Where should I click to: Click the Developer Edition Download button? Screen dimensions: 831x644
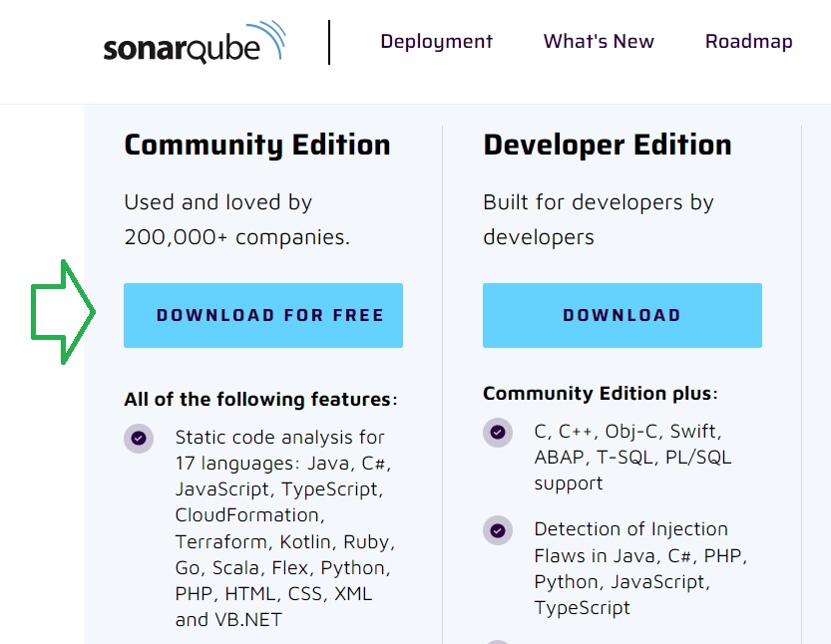(x=623, y=315)
